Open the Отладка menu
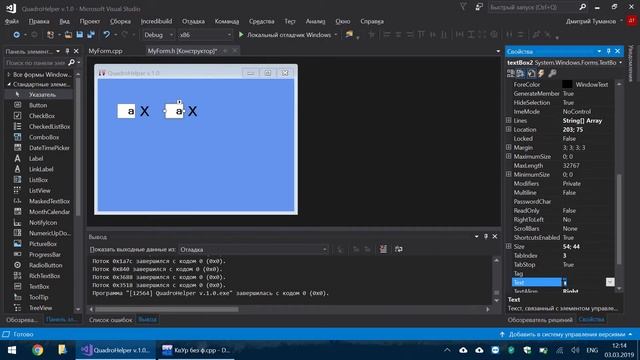 coord(193,21)
